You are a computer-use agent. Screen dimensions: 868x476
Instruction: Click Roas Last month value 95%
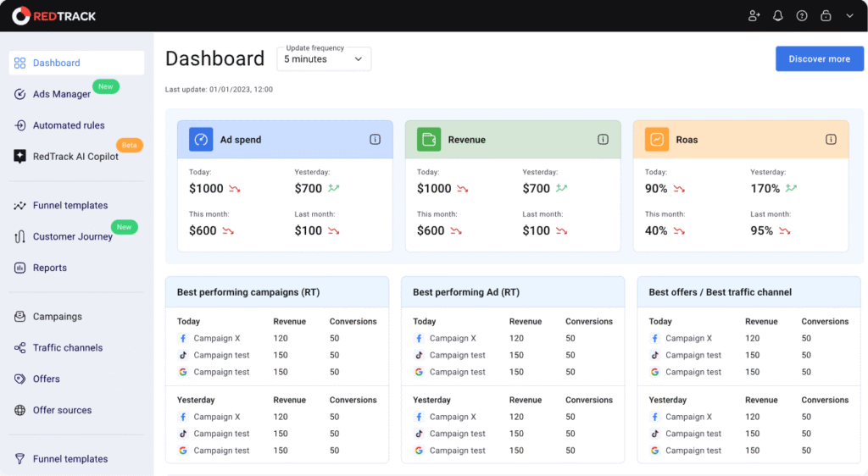[x=762, y=230]
